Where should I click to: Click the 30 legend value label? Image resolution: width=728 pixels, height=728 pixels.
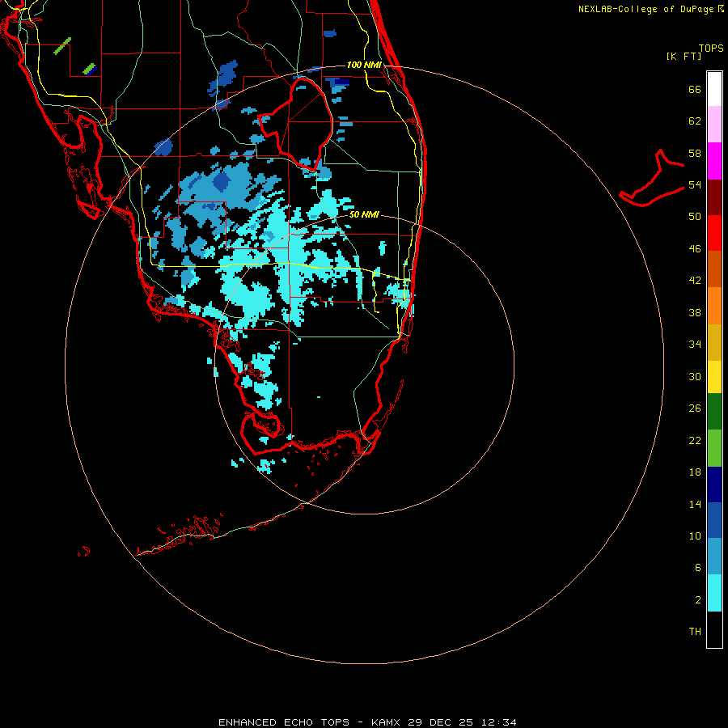695,376
